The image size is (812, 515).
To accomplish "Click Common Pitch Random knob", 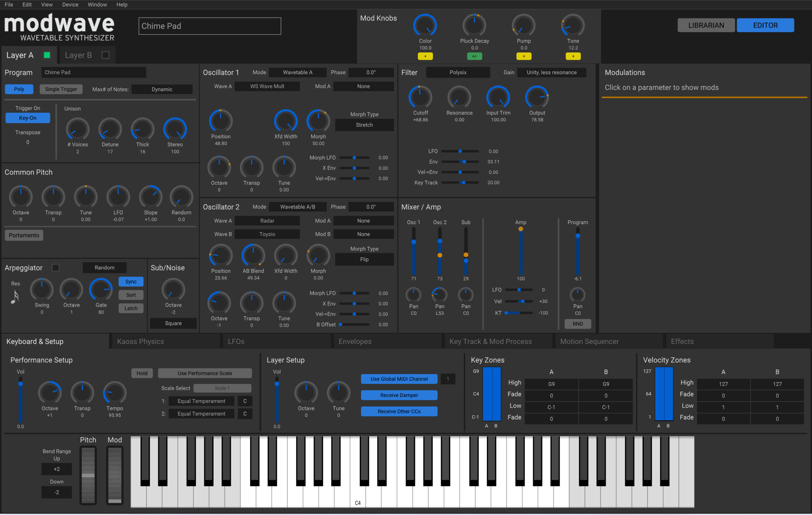I will click(x=181, y=197).
